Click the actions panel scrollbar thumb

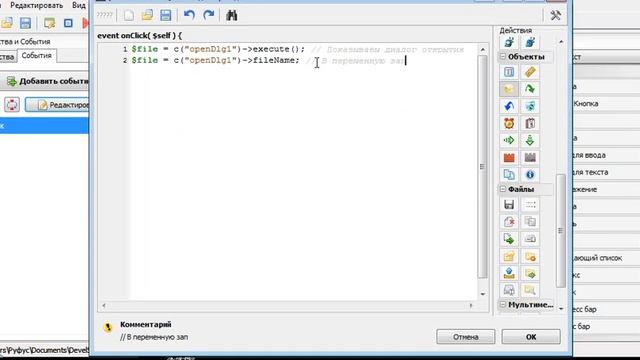[x=561, y=231]
